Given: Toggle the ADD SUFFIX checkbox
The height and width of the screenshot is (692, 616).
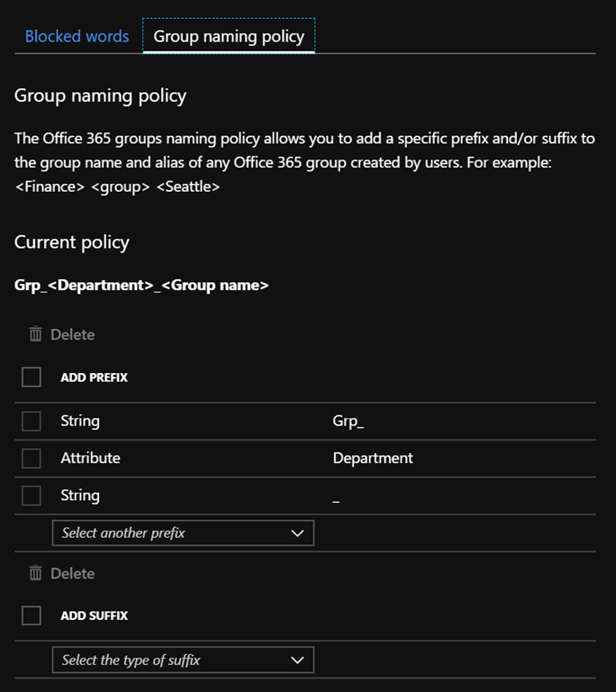Looking at the screenshot, I should (32, 615).
